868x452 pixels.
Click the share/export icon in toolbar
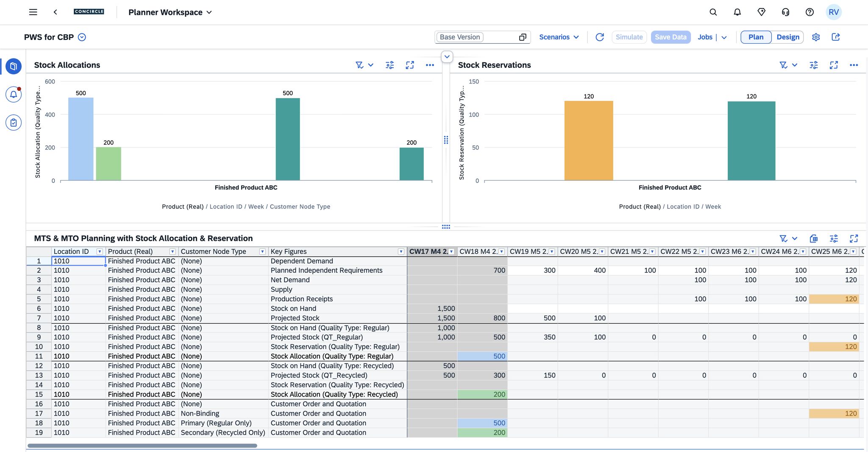point(836,37)
